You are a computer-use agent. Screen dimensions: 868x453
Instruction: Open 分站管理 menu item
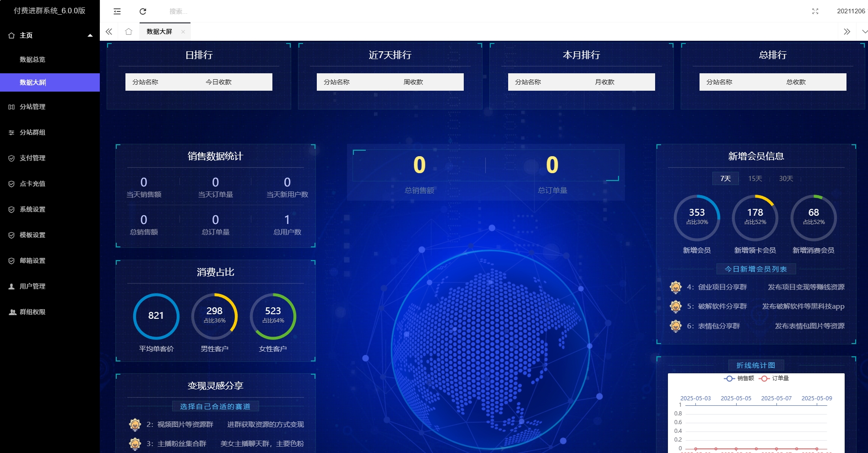point(33,107)
